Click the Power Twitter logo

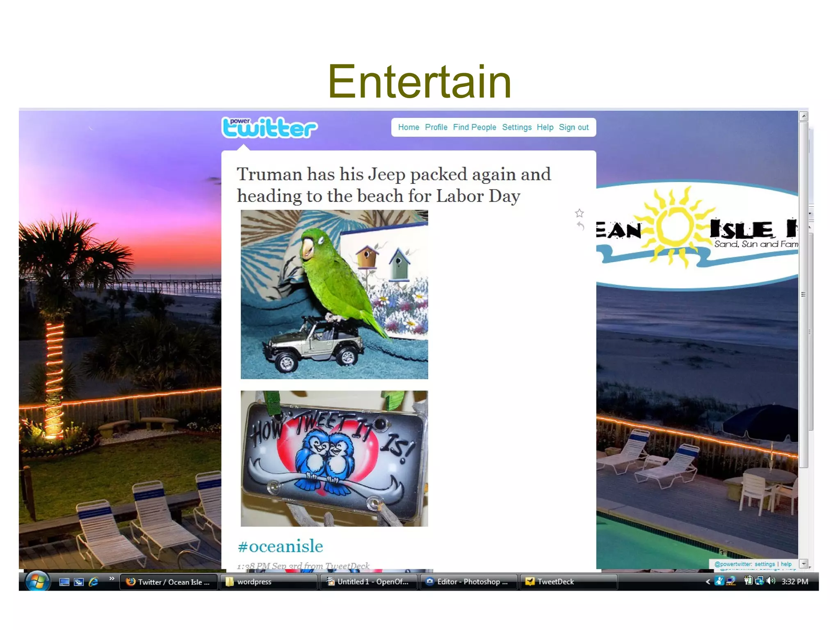click(x=269, y=128)
